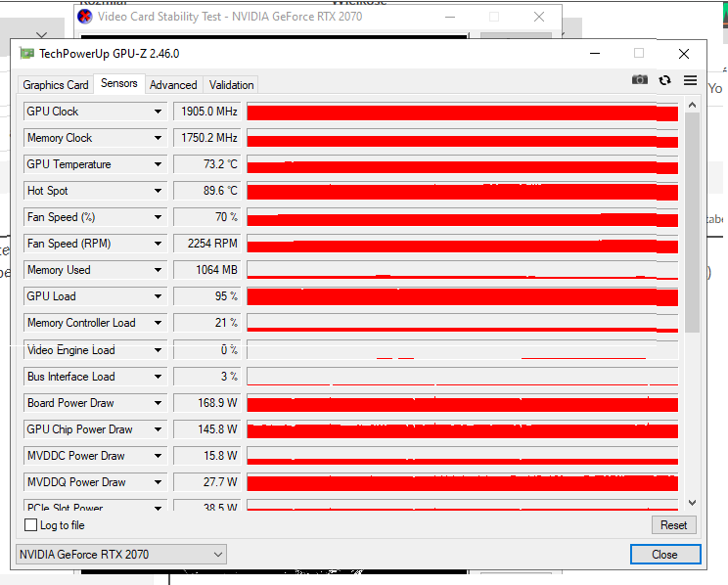728x585 pixels.
Task: Open the GPU Clock sensor dropdown
Action: [x=158, y=112]
